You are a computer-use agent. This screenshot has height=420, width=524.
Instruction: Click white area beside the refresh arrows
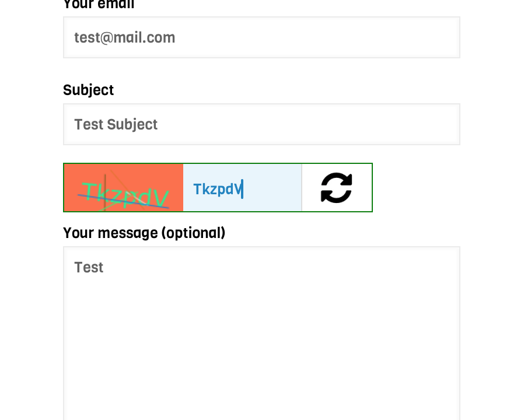point(362,188)
